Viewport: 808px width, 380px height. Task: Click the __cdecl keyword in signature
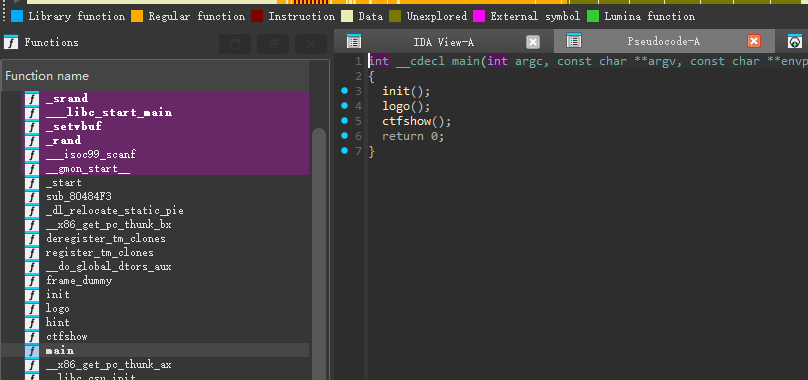(x=420, y=61)
